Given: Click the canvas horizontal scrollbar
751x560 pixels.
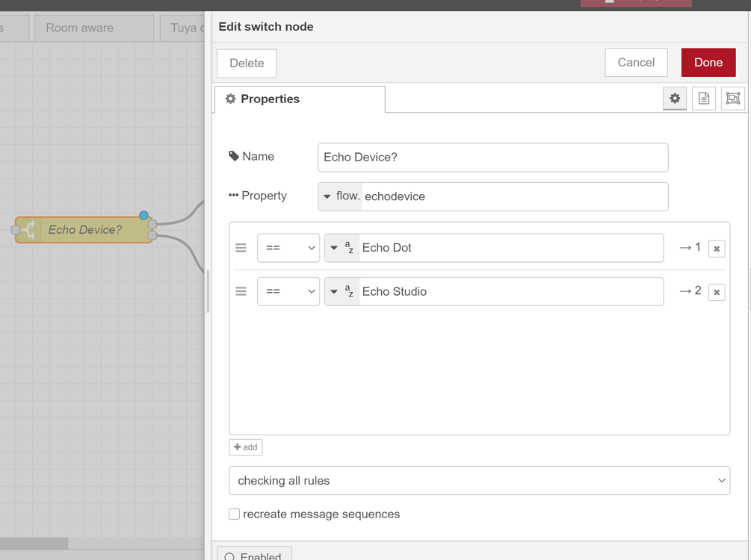Looking at the screenshot, I should 34,543.
